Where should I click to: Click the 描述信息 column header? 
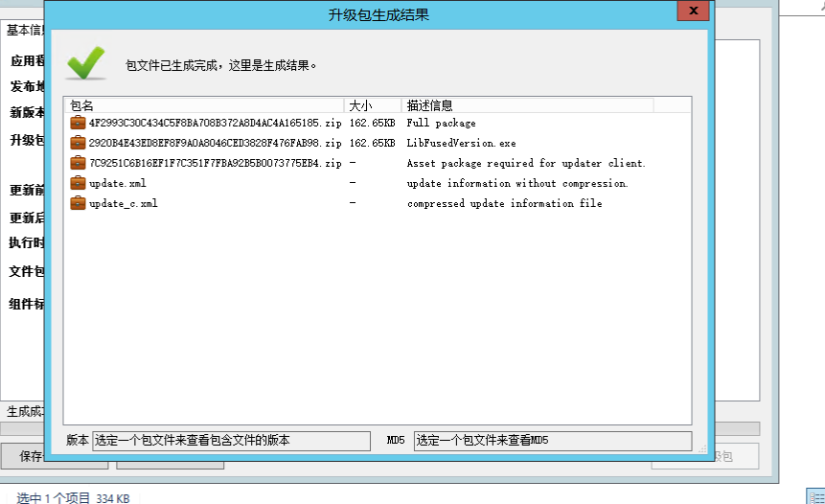pos(528,105)
